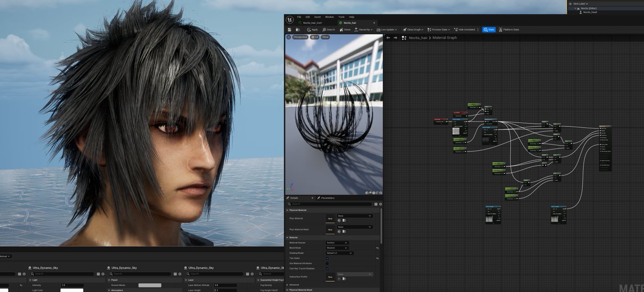Click the Perspective viewport button

pos(300,37)
